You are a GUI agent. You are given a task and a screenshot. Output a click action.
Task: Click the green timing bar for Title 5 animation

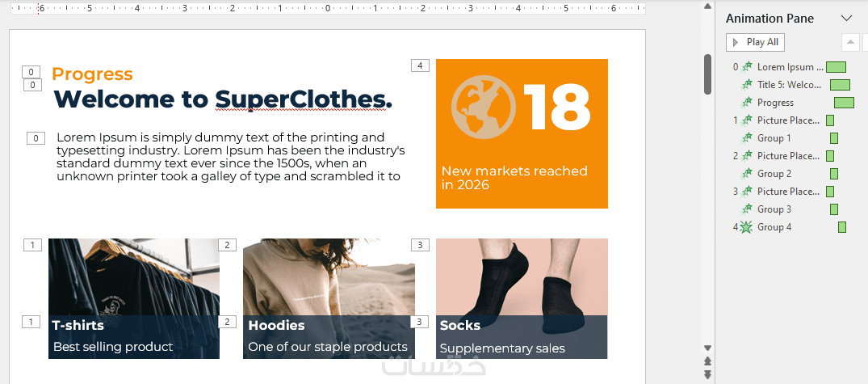(x=840, y=85)
